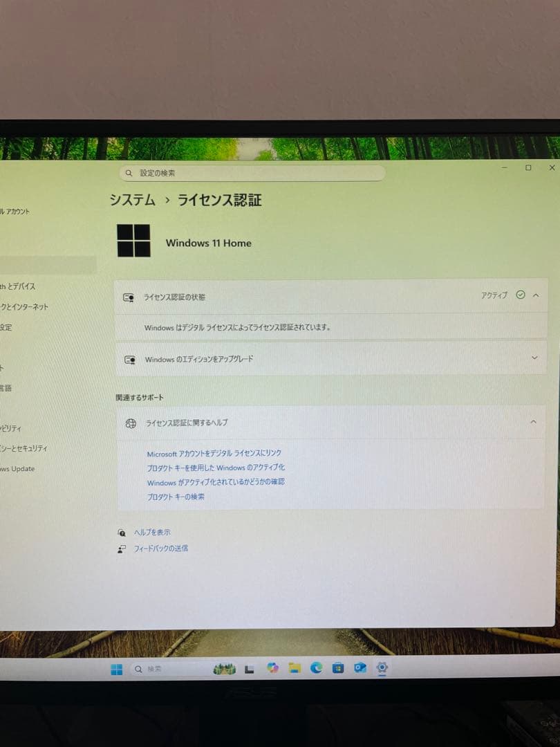560x747 pixels.
Task: Open the Windows Start menu
Action: coord(117,669)
